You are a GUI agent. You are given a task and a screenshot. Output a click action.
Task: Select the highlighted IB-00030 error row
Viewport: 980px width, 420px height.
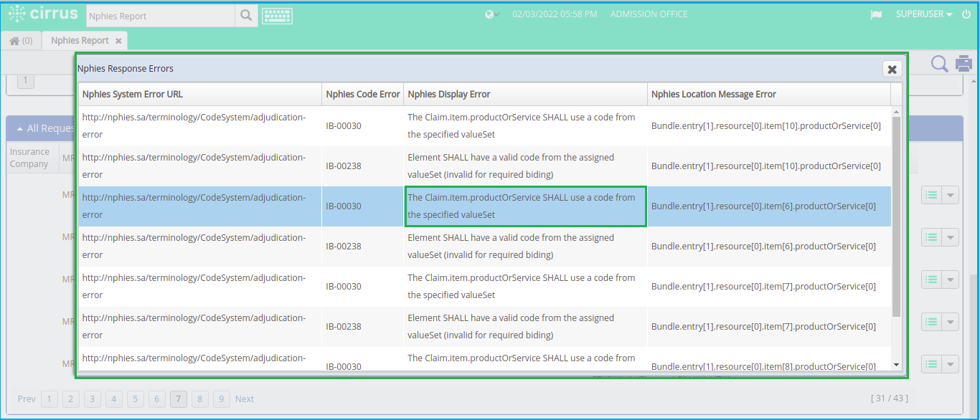(x=525, y=206)
